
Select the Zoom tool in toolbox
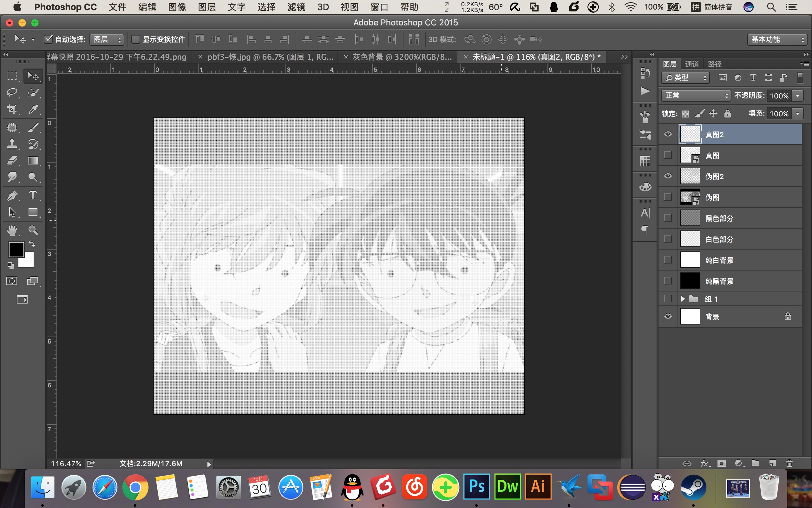(33, 231)
